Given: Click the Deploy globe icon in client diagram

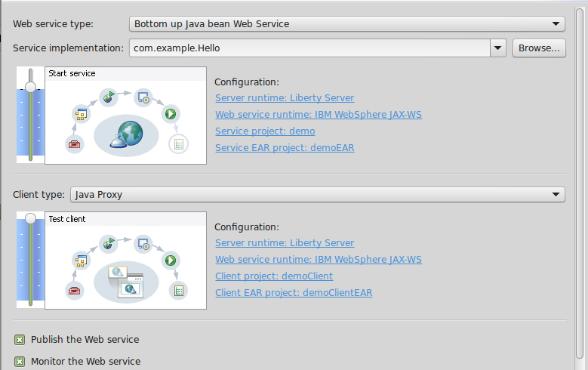Looking at the screenshot, I should point(109,244).
